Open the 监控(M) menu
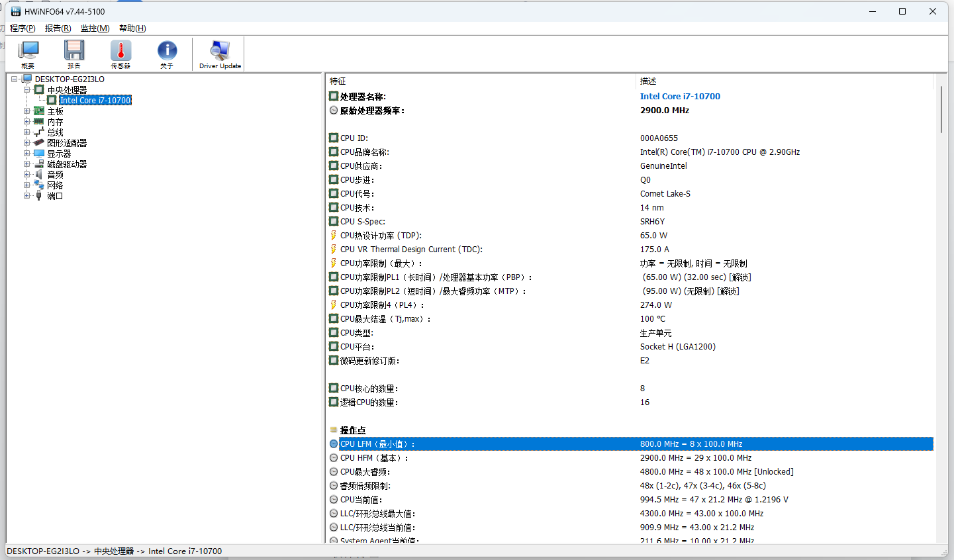 point(95,28)
